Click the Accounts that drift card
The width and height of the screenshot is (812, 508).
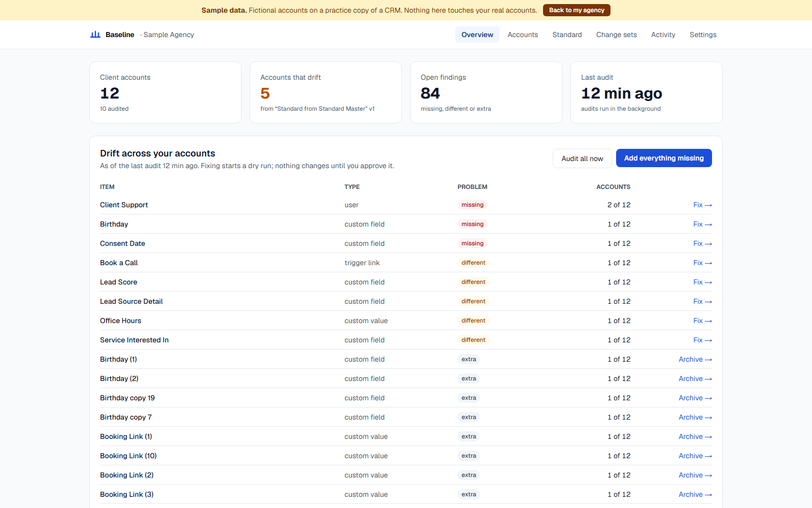326,92
